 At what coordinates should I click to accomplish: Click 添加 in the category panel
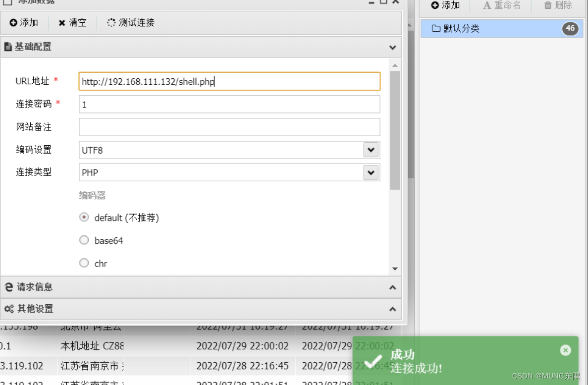point(445,5)
